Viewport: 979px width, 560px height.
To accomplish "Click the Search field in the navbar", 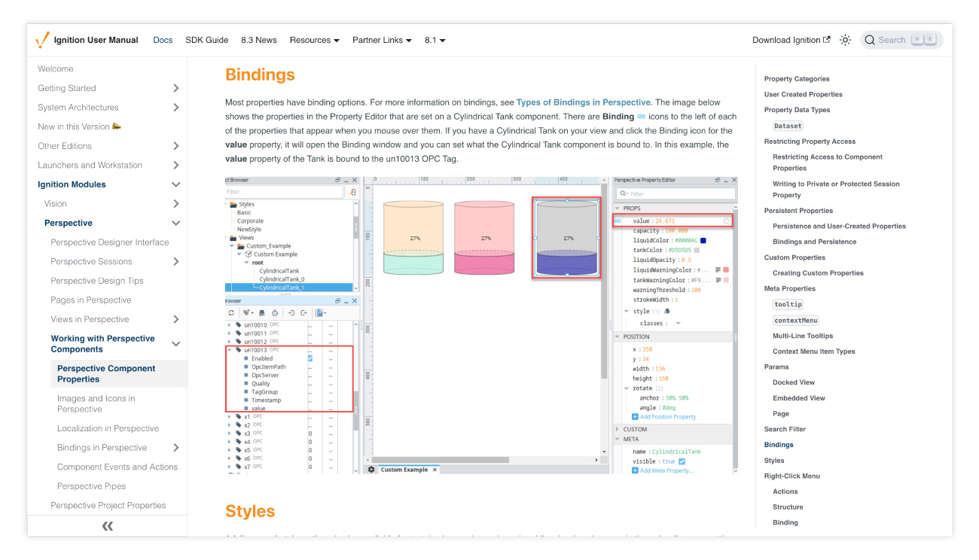I will [901, 40].
